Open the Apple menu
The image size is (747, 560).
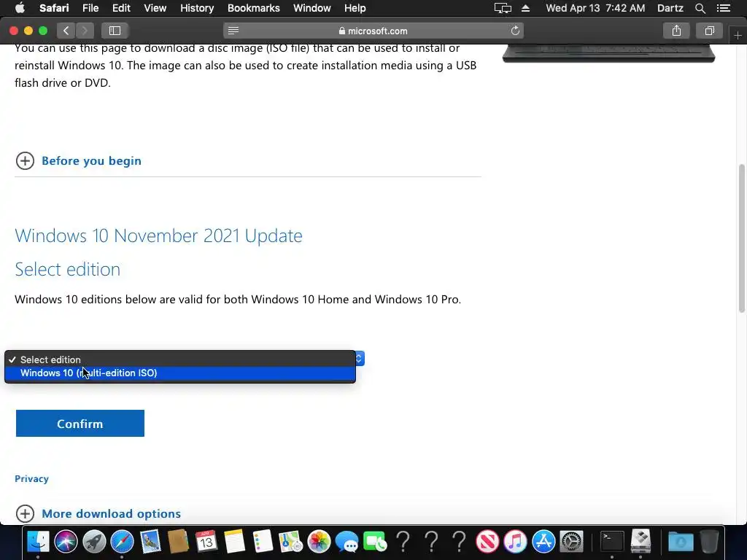(x=20, y=7)
